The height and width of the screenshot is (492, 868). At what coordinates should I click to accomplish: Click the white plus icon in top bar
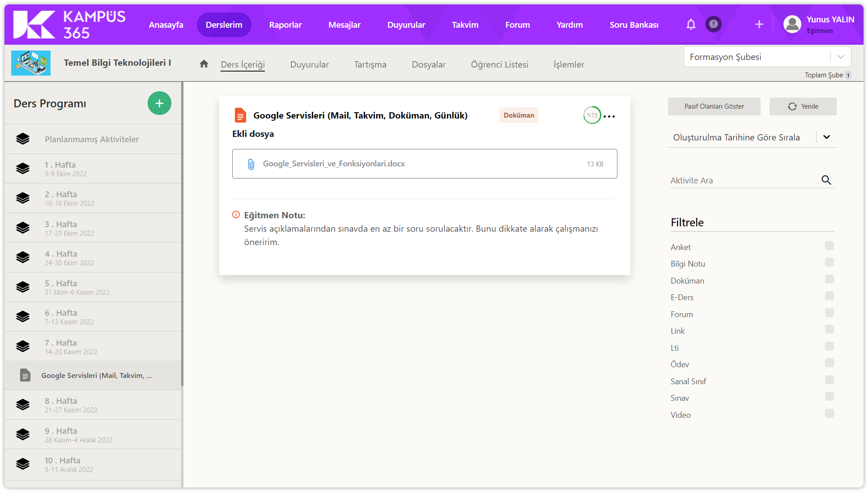tap(759, 25)
